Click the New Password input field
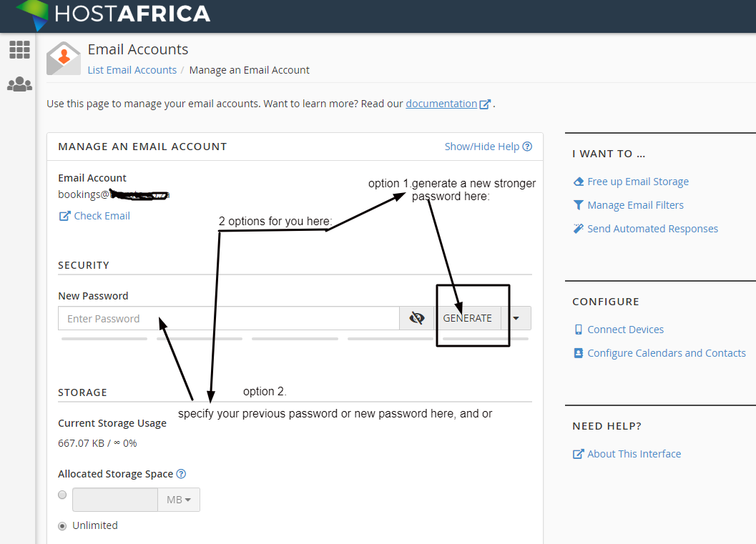Screen dimensions: 756x544 point(229,318)
